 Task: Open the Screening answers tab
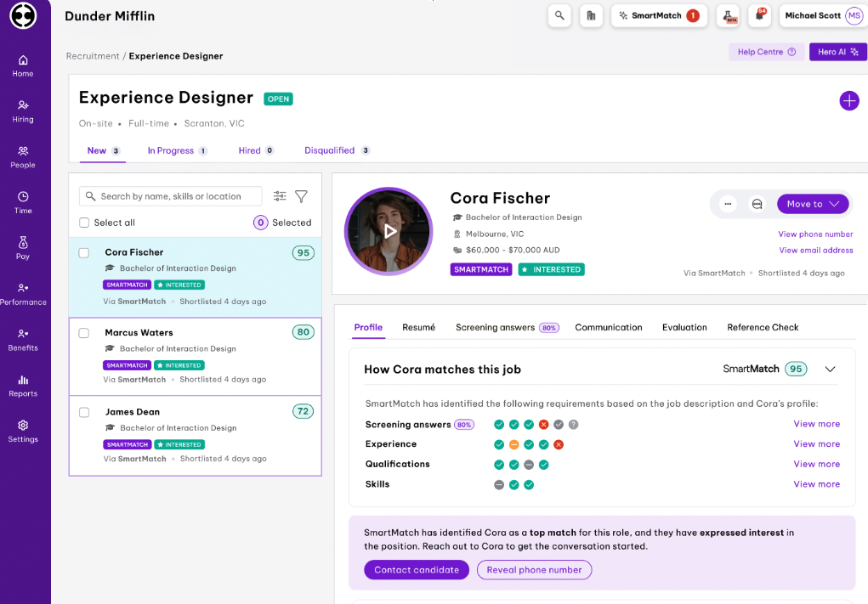click(x=507, y=327)
